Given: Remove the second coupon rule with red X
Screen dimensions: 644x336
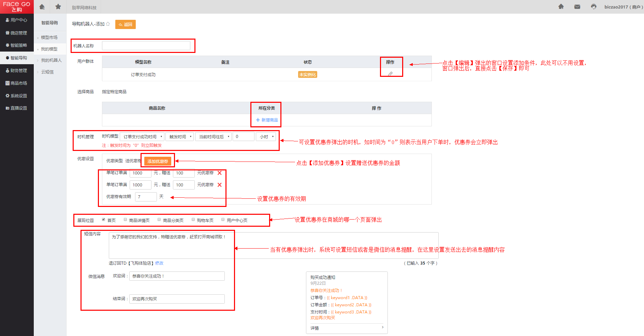Looking at the screenshot, I should click(220, 185).
